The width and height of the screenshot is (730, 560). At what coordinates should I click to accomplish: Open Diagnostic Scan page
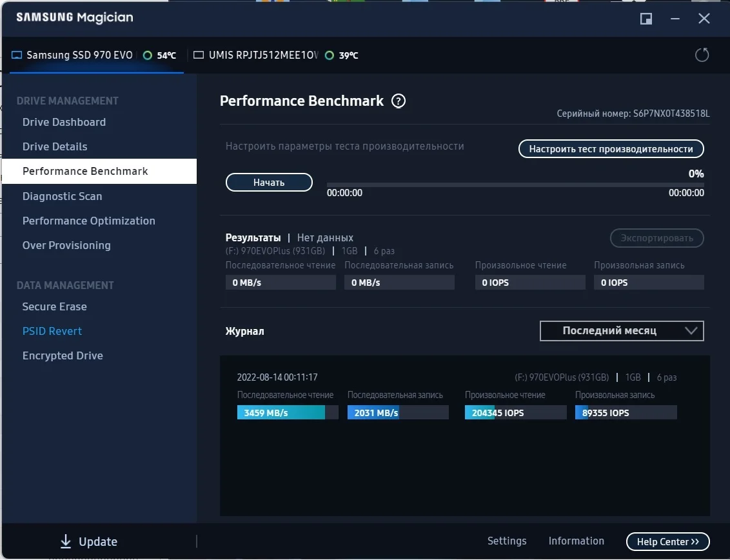(x=62, y=196)
